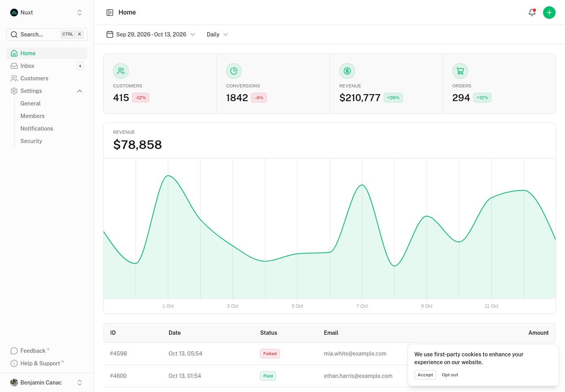Select Home in the sidebar
This screenshot has height=392, width=565.
(x=47, y=53)
